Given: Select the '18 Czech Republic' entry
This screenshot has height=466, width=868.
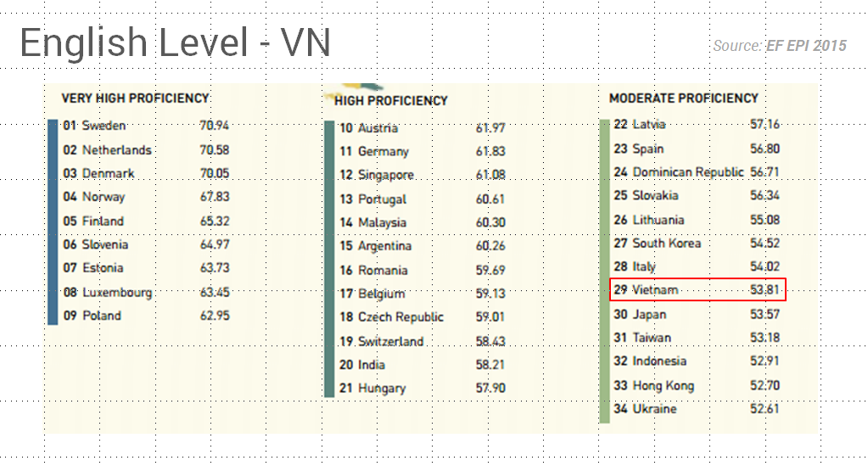Looking at the screenshot, I should click(392, 317).
